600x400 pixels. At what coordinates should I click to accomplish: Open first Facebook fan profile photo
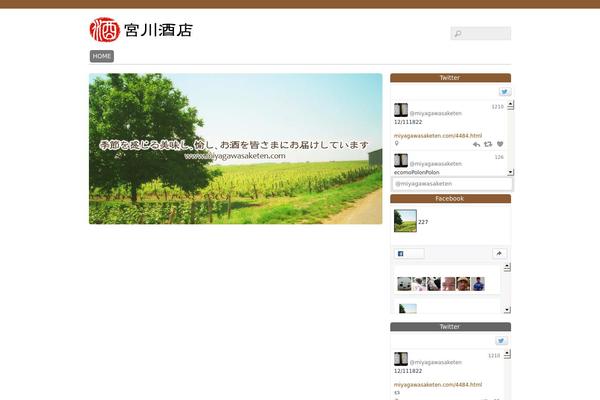(x=404, y=284)
